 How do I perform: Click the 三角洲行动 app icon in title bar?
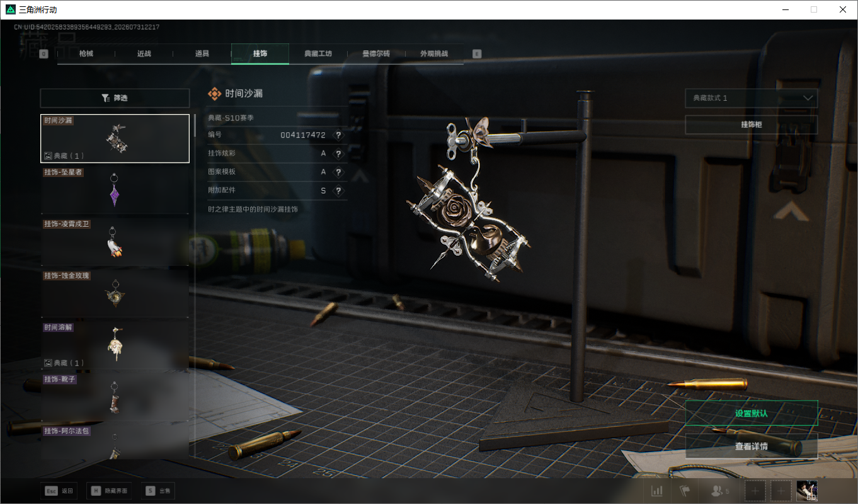(x=11, y=9)
